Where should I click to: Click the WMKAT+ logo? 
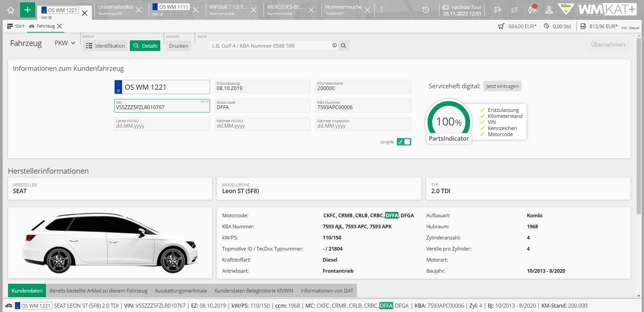coord(607,9)
